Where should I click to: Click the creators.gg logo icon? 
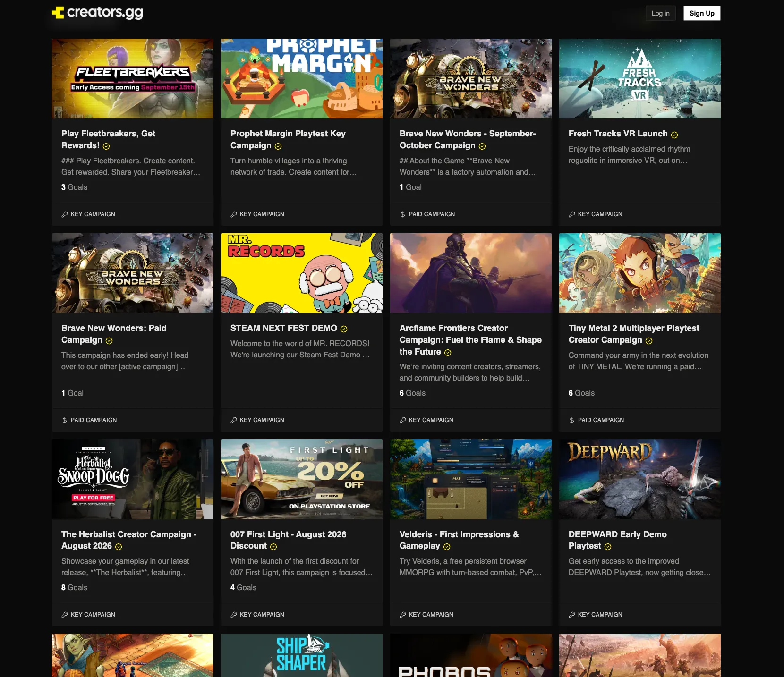58,13
